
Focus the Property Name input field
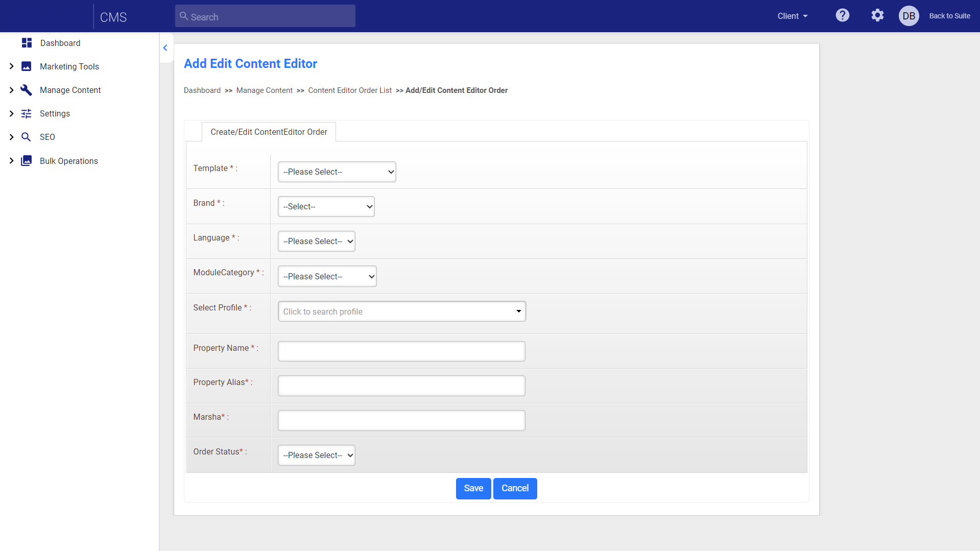pyautogui.click(x=401, y=351)
